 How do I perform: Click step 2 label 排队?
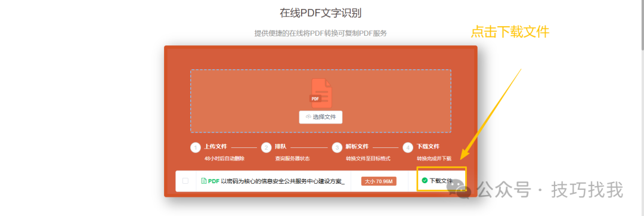280,146
